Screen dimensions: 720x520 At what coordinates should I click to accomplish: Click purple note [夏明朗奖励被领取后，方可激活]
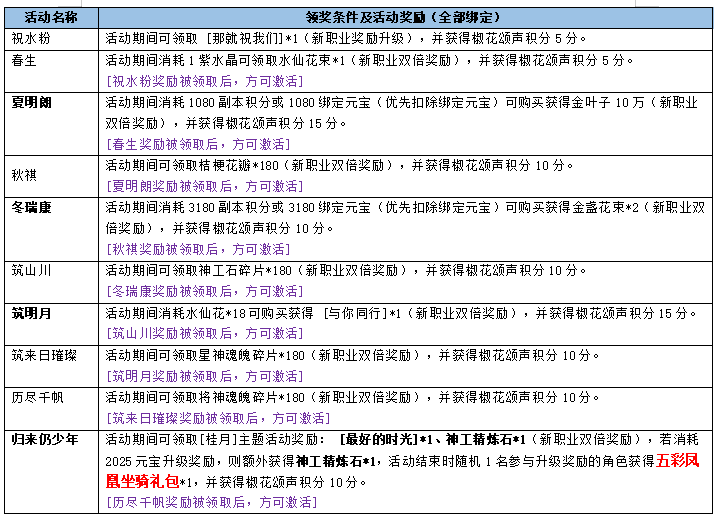pyautogui.click(x=205, y=186)
